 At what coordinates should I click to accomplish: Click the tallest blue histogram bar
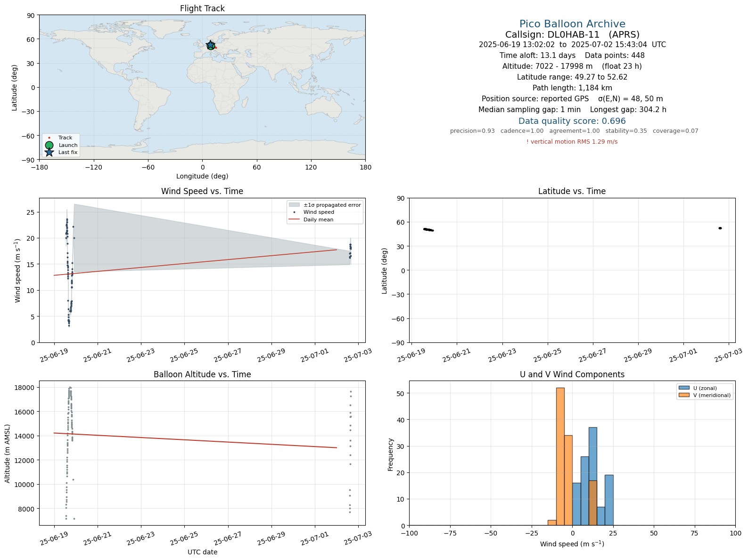point(592,476)
